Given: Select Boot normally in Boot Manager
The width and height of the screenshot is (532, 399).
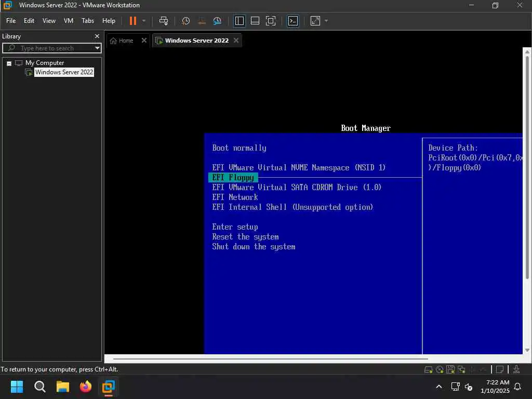Looking at the screenshot, I should [239, 148].
